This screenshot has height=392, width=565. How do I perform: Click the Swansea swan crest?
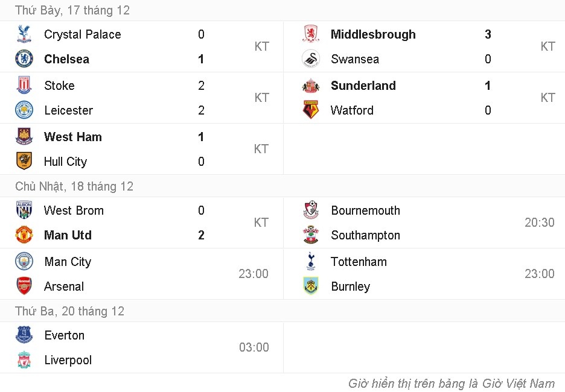pos(310,59)
